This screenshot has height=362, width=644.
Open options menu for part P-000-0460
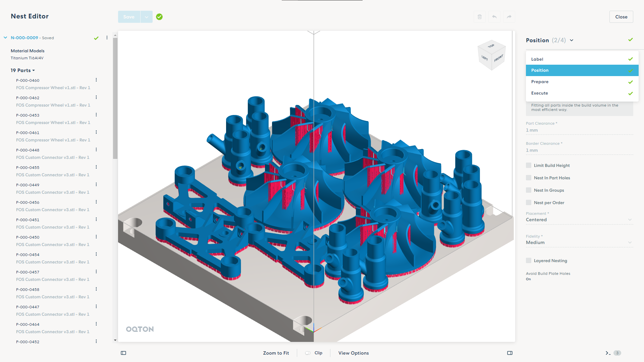(x=96, y=80)
